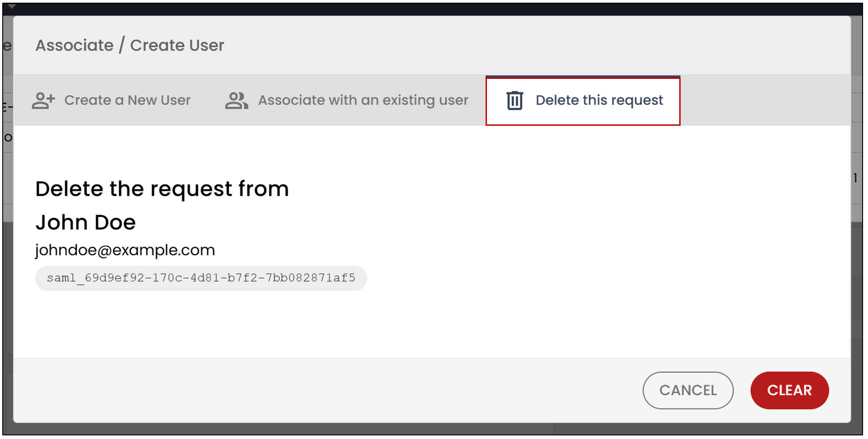The image size is (868, 439).
Task: Click the saml_69d9ef92 identifier chip
Action: pos(201,278)
